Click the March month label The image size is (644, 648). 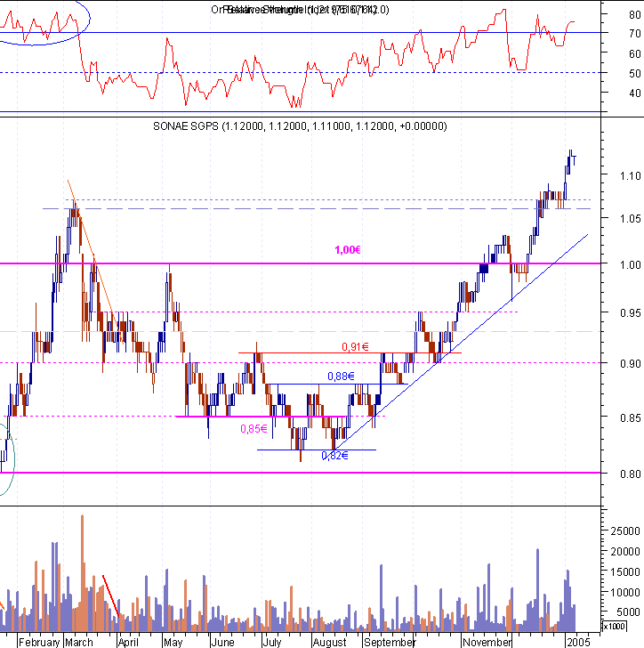click(79, 643)
